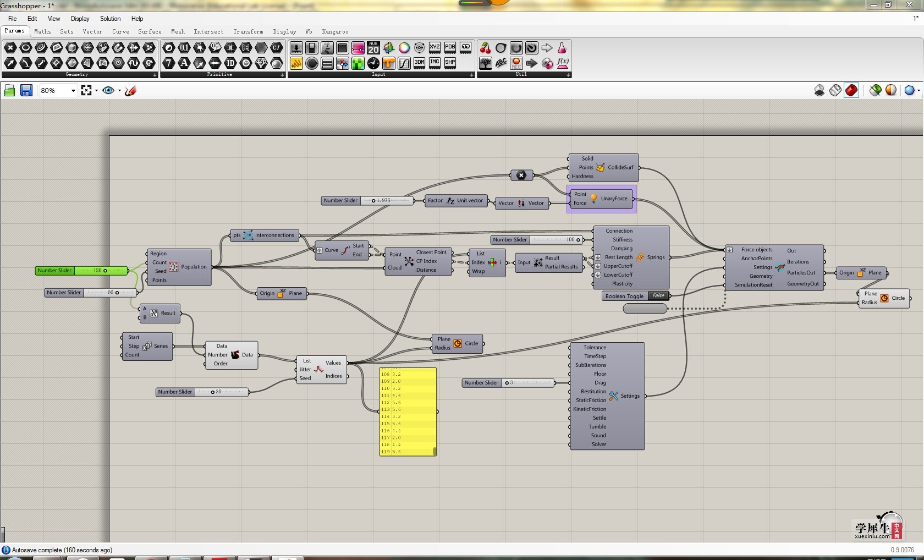Click the Number Slider showing 1.975
Image resolution: width=924 pixels, height=560 pixels.
click(367, 201)
